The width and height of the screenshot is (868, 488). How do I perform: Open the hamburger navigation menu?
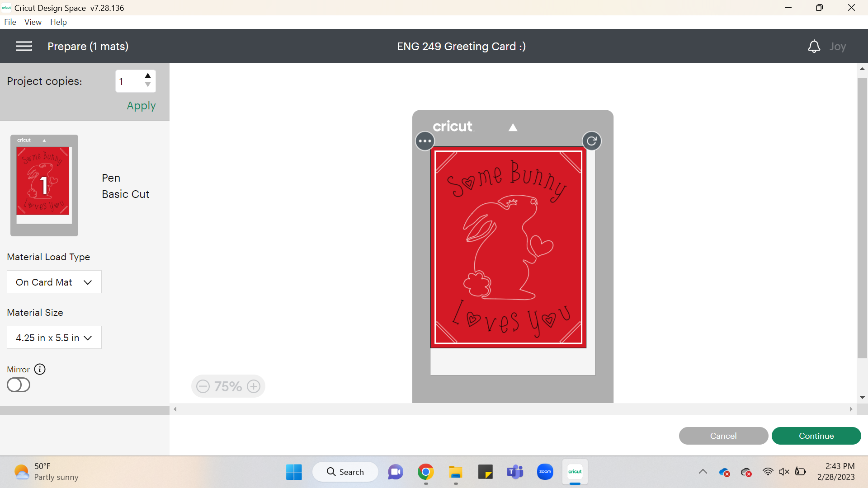click(24, 46)
